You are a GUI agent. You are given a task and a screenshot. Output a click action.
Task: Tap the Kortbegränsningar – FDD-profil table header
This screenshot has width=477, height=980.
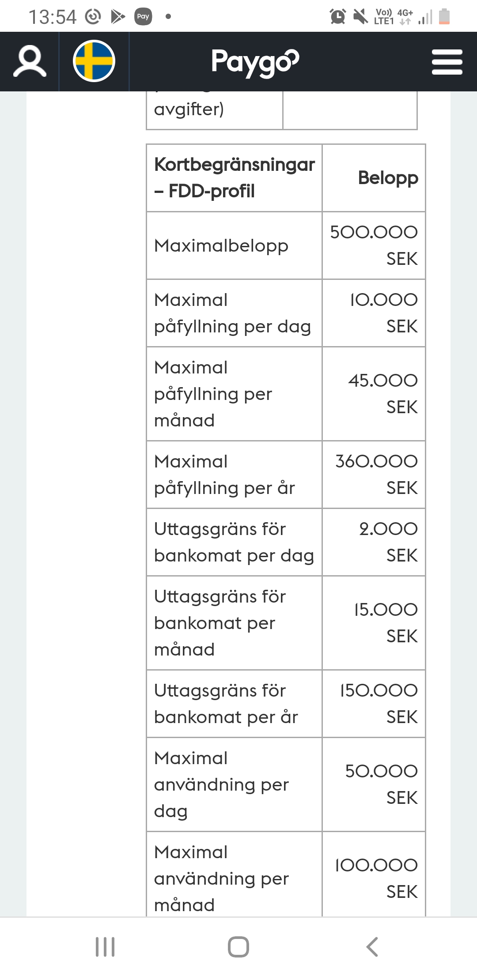(x=234, y=178)
